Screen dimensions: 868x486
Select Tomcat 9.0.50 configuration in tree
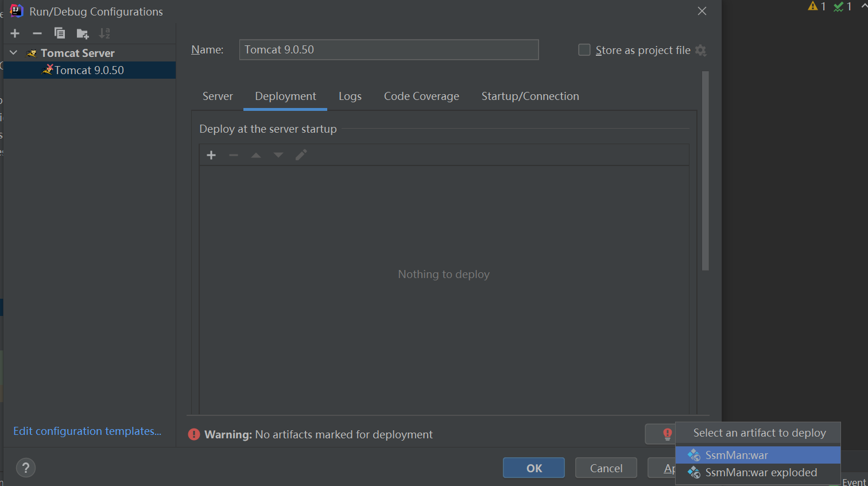point(89,70)
